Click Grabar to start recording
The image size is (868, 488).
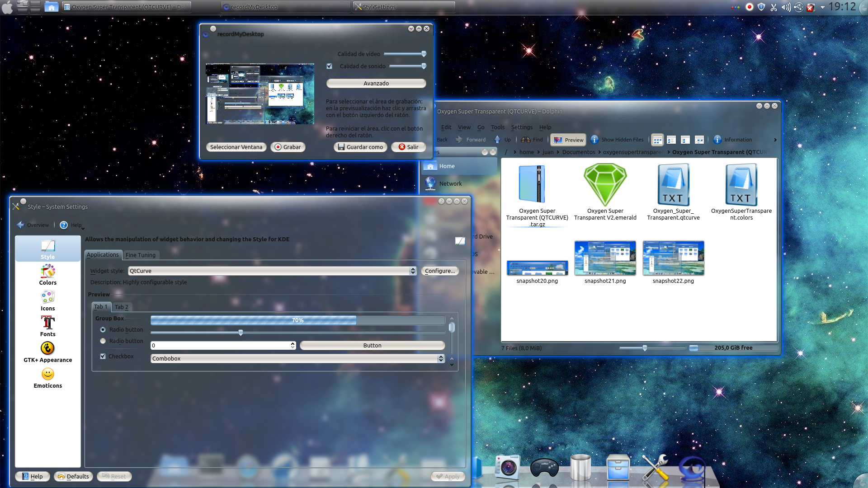tap(288, 147)
